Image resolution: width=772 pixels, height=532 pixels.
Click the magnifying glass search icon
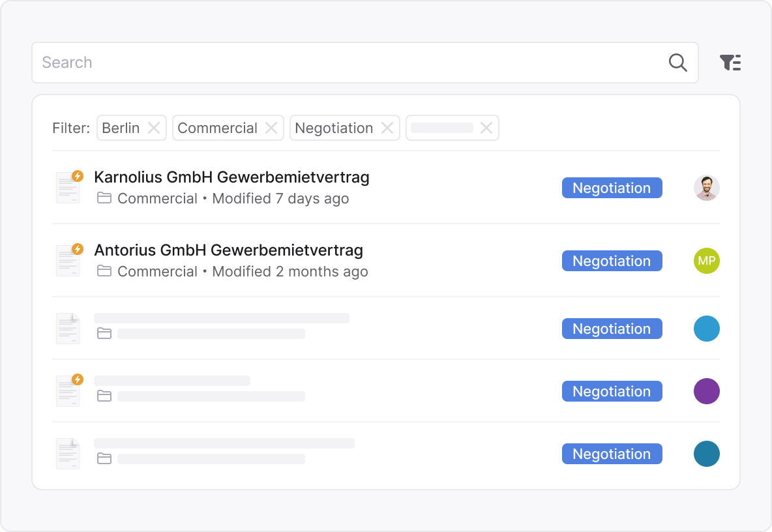678,63
